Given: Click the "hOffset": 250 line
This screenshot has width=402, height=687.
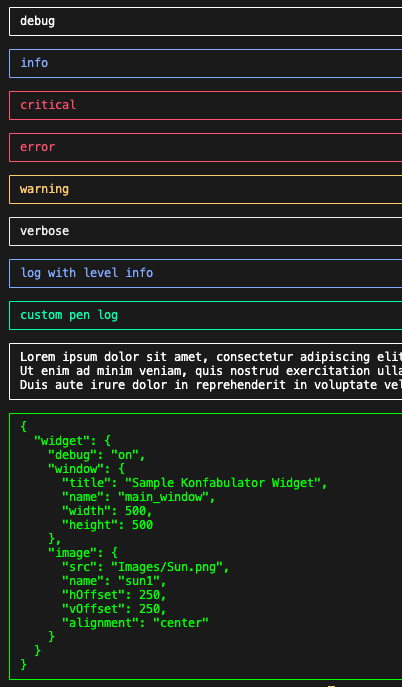Looking at the screenshot, I should (114, 595).
